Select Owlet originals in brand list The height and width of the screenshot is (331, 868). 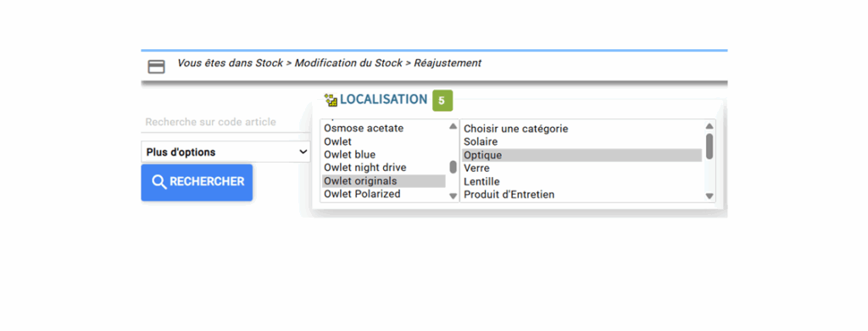pyautogui.click(x=384, y=181)
